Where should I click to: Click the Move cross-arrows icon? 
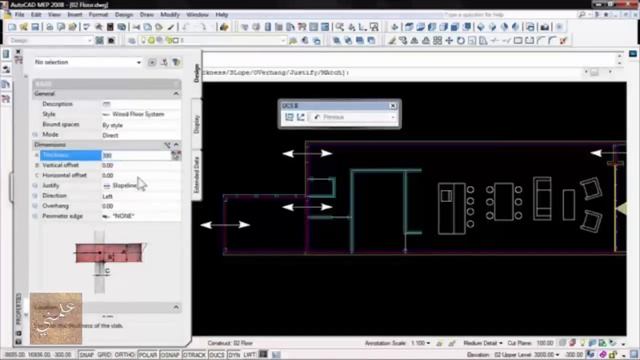point(449,40)
